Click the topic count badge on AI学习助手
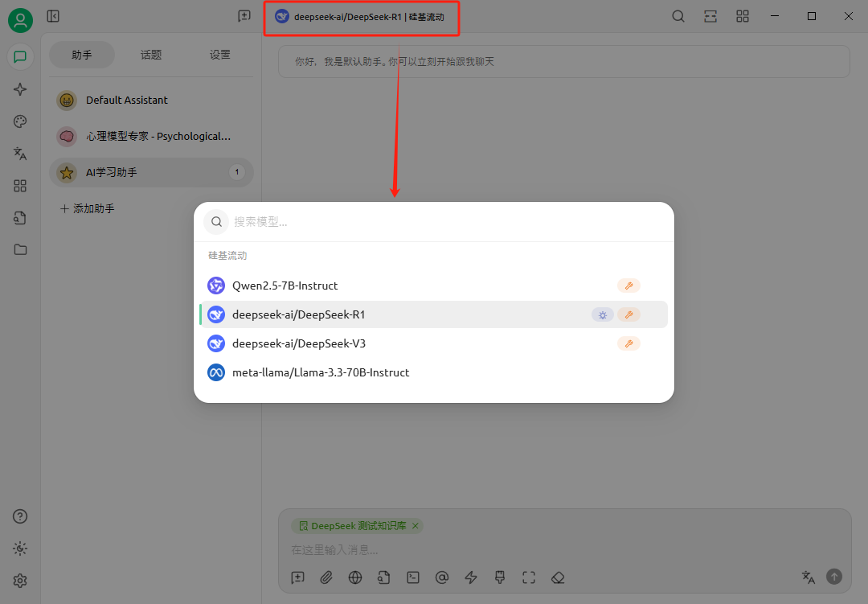 (237, 172)
